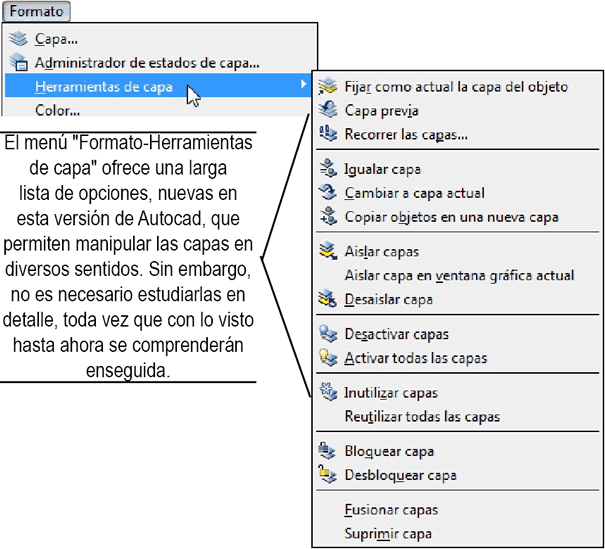The height and width of the screenshot is (549, 605).
Task: Click the Desbloquear capa open-lock icon
Action: [328, 475]
